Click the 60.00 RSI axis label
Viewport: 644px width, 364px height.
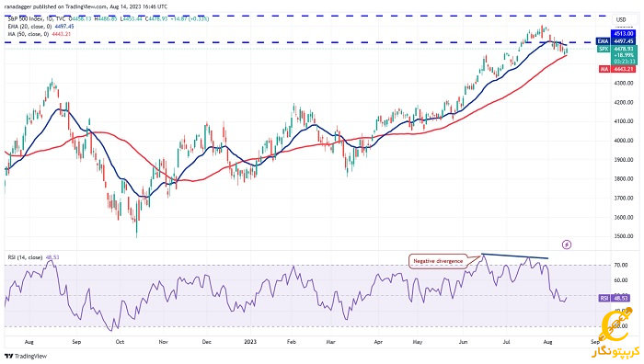pyautogui.click(x=621, y=280)
